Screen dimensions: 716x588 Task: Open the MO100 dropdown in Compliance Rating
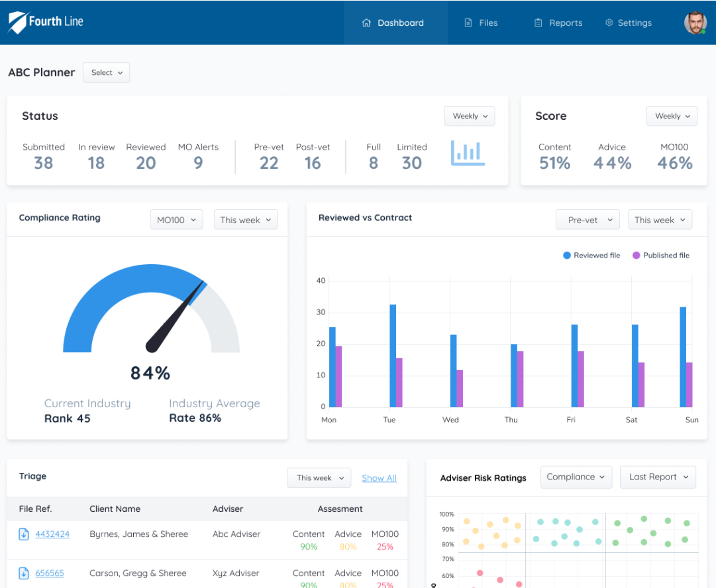[177, 220]
